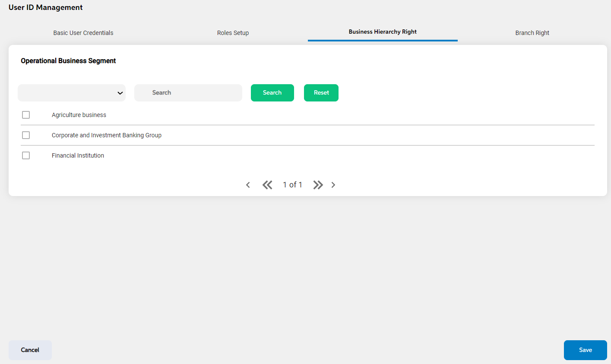Focus the Search text input field
The height and width of the screenshot is (364, 611).
point(188,93)
